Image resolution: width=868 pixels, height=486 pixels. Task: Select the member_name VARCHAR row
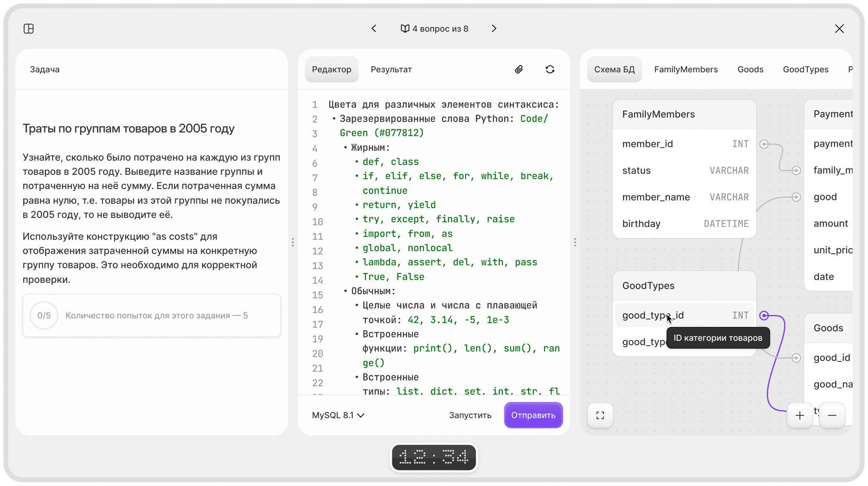pyautogui.click(x=685, y=197)
